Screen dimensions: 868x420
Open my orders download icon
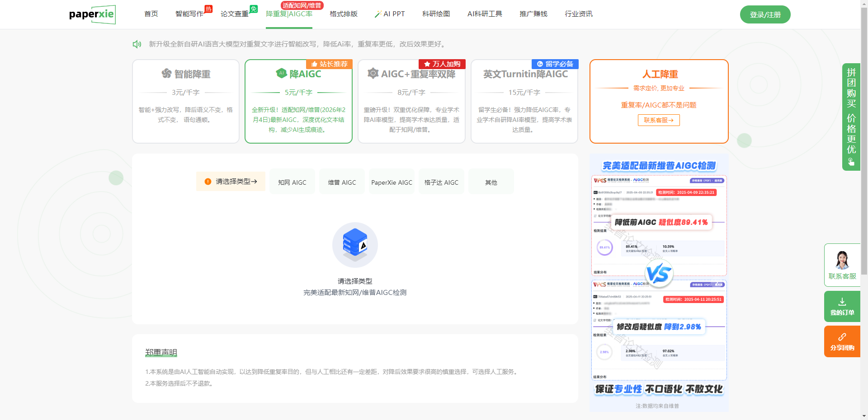pos(842,302)
